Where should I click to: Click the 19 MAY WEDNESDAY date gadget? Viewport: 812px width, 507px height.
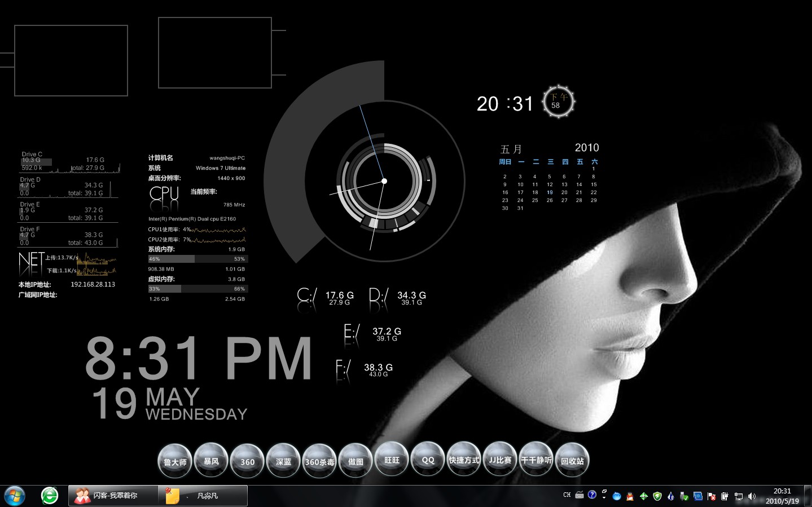point(170,403)
